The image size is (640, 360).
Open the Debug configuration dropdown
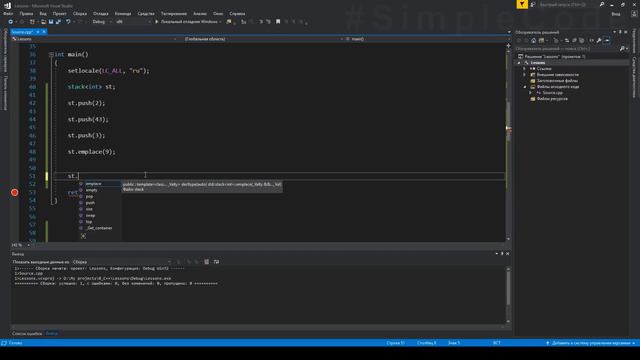tap(102, 22)
